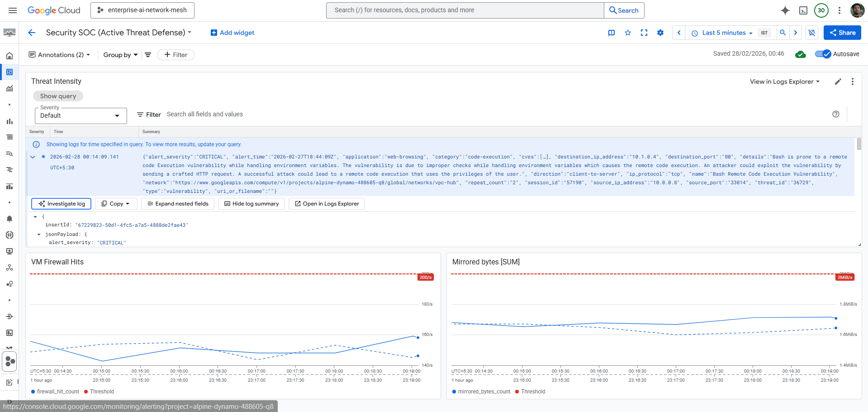
Task: Enter full screen dashboard mode
Action: [644, 33]
